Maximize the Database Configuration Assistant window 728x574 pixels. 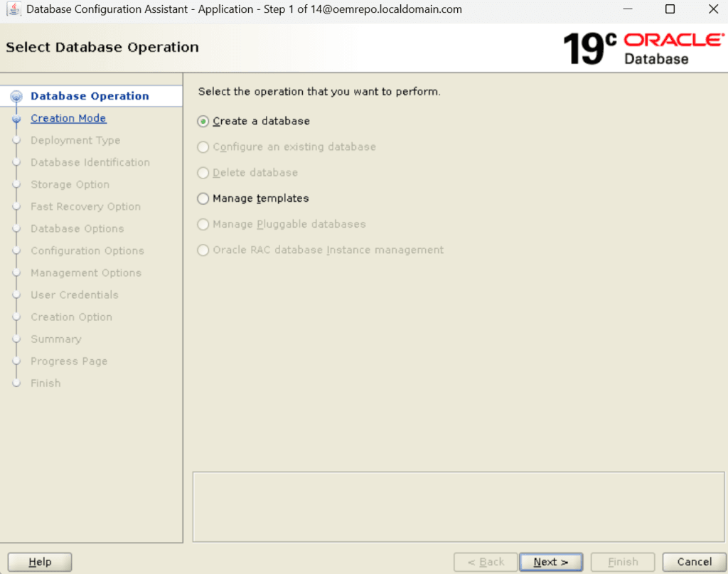pyautogui.click(x=670, y=9)
